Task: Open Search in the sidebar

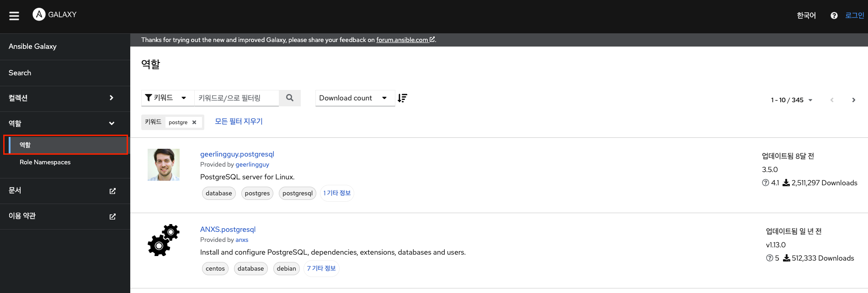Action: pos(65,73)
